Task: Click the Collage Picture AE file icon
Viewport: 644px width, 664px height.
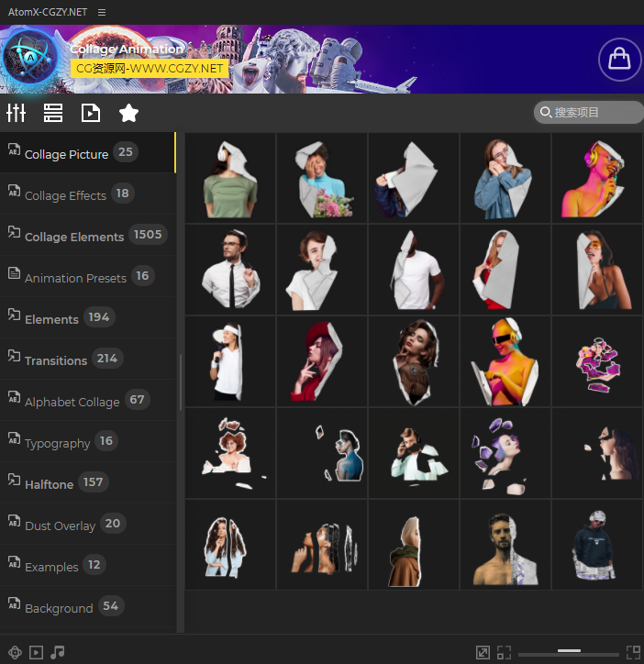Action: [14, 149]
